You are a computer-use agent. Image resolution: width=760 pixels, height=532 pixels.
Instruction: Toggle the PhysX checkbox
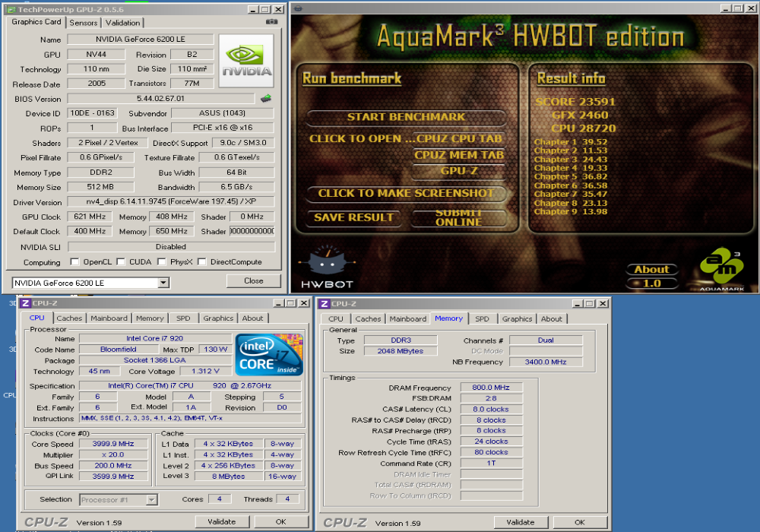(161, 261)
